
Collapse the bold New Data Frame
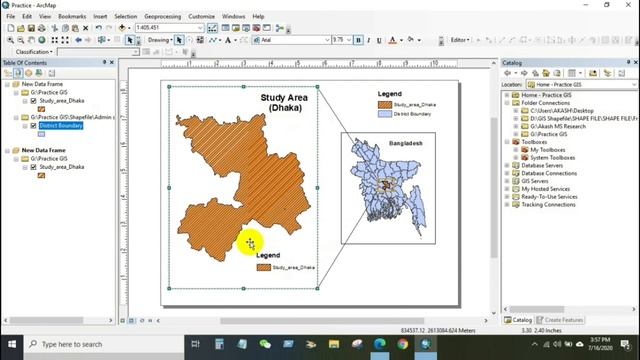point(7,151)
